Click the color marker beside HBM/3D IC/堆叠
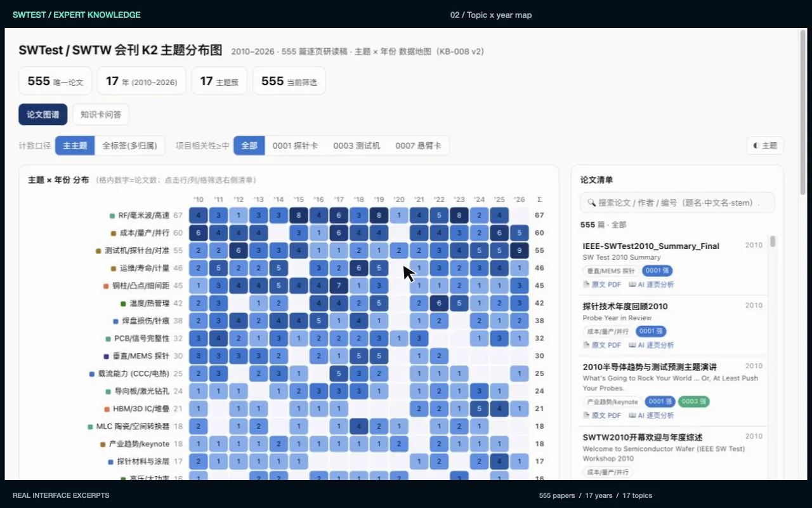Viewport: 812px width, 508px height. point(107,409)
